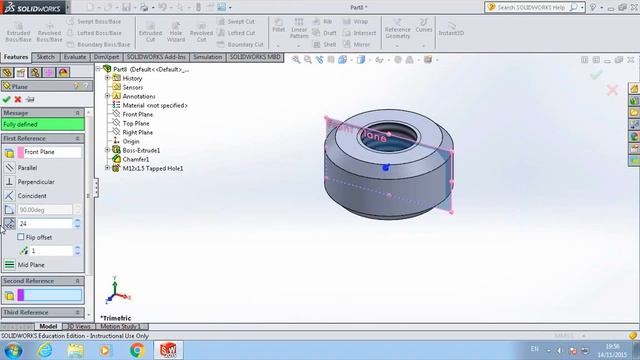Expand the History tree node
Viewport: 640px width, 360px height.
107,78
